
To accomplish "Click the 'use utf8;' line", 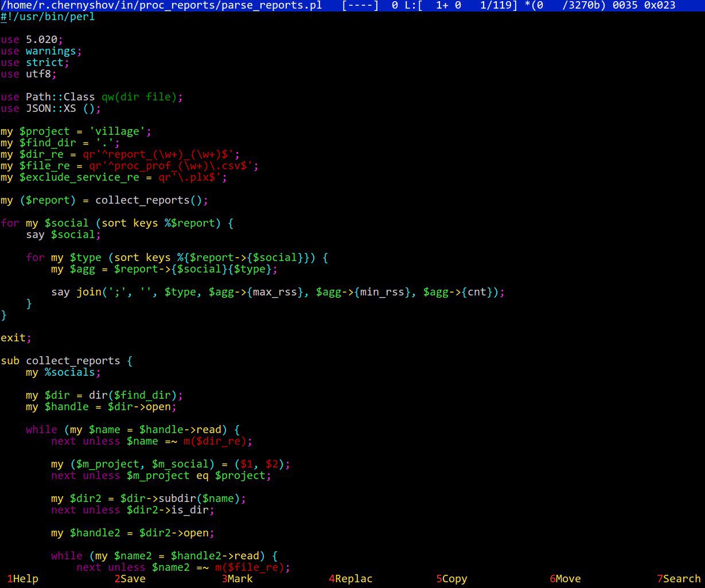I will click(29, 74).
